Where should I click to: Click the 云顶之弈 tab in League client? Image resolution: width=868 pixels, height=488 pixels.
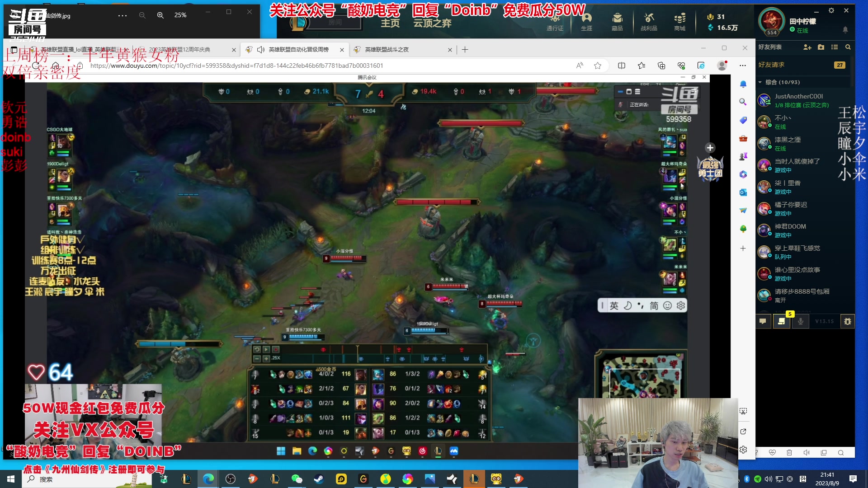click(x=432, y=23)
